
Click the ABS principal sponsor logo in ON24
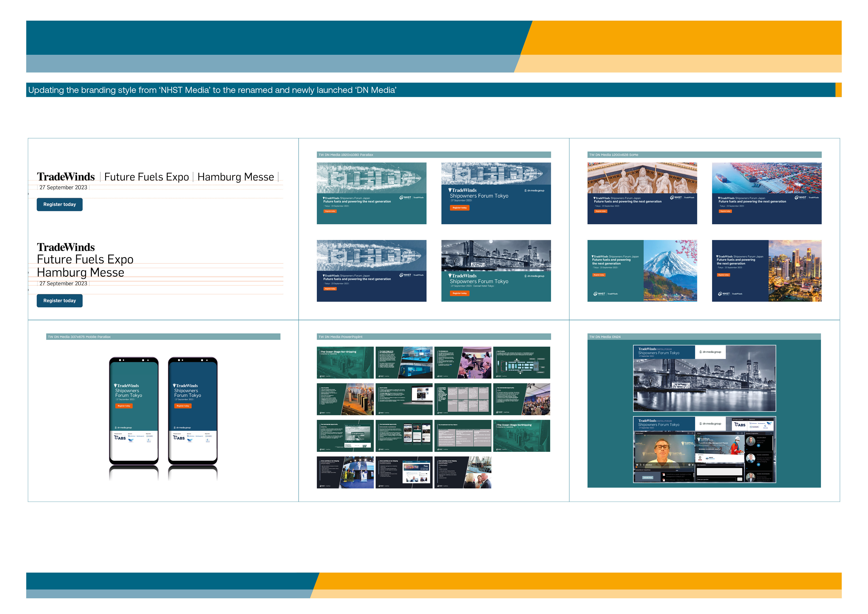click(x=740, y=425)
